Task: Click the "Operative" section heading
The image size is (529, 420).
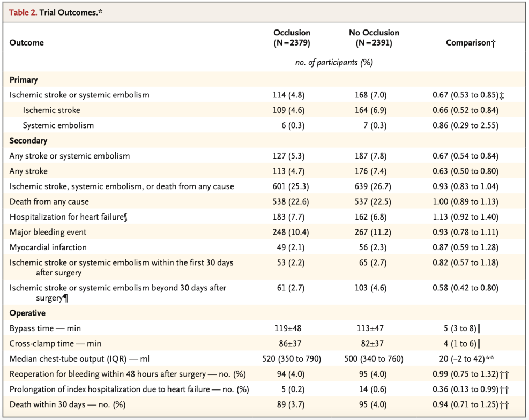Action: click(27, 312)
